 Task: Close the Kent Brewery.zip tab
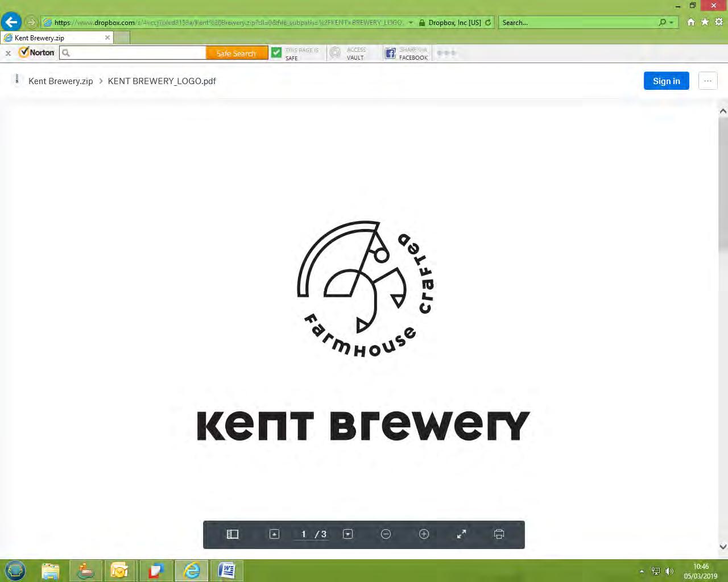(107, 38)
